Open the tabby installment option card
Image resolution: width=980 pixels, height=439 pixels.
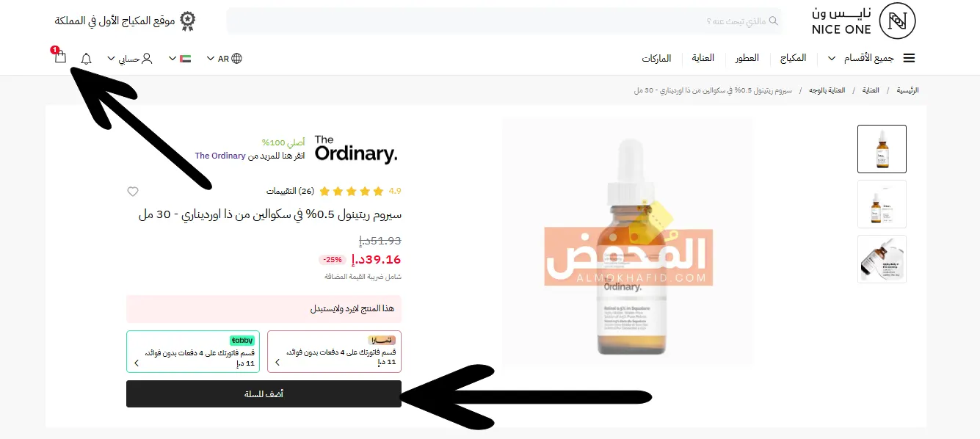tap(193, 352)
